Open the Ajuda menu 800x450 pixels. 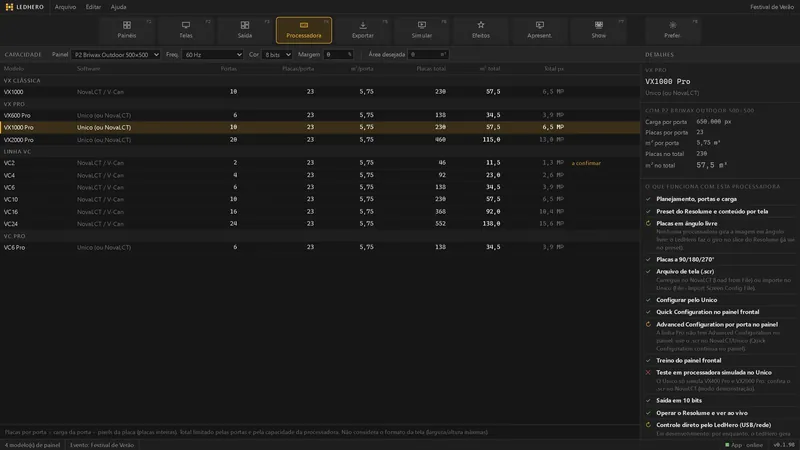[118, 7]
